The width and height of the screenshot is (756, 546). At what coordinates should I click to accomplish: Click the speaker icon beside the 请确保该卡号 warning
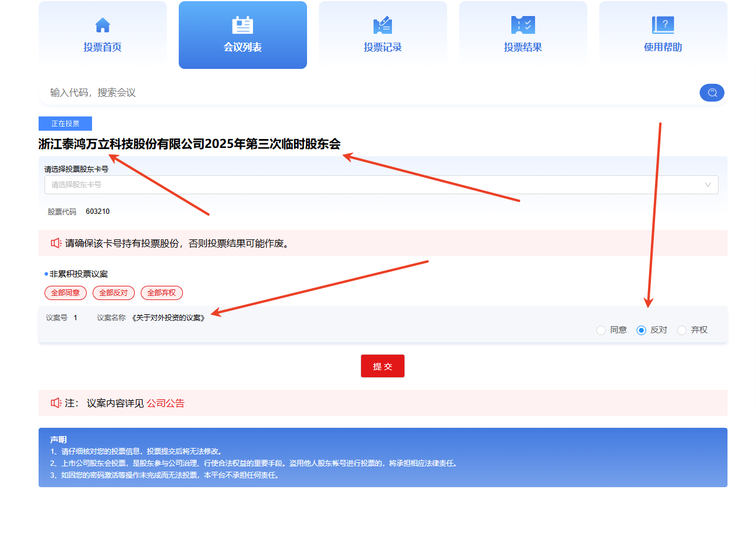point(56,243)
